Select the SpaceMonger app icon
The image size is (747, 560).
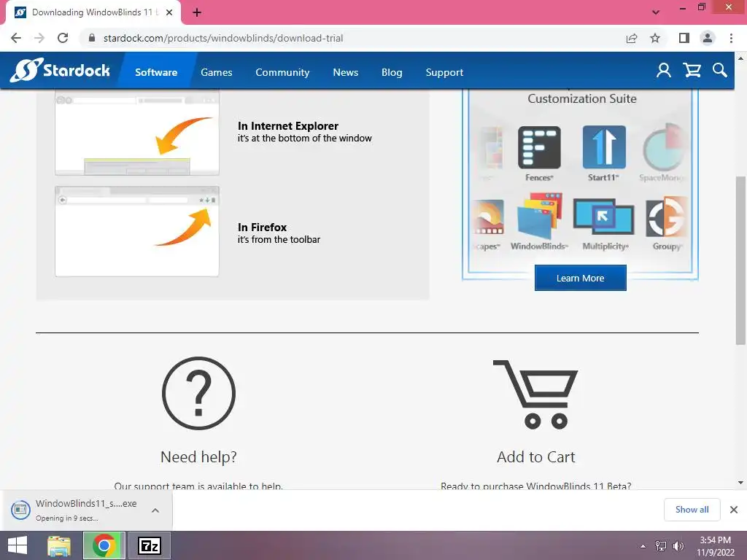pos(664,147)
